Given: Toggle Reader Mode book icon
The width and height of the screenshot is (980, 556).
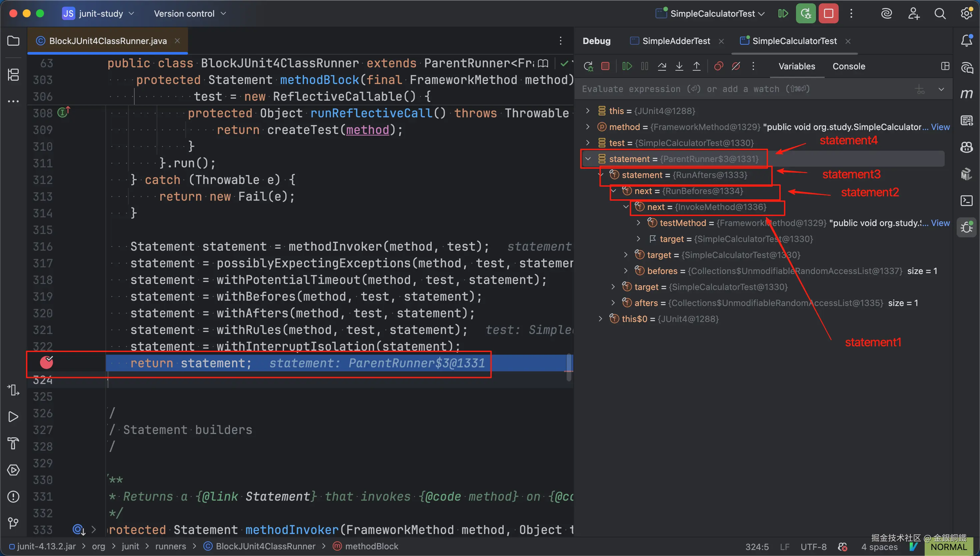Looking at the screenshot, I should [x=543, y=63].
